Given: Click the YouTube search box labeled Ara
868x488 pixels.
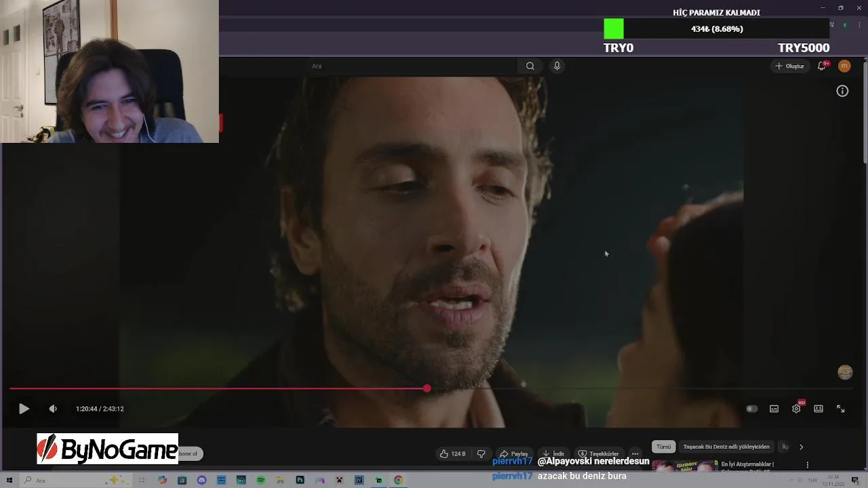Looking at the screenshot, I should point(412,66).
